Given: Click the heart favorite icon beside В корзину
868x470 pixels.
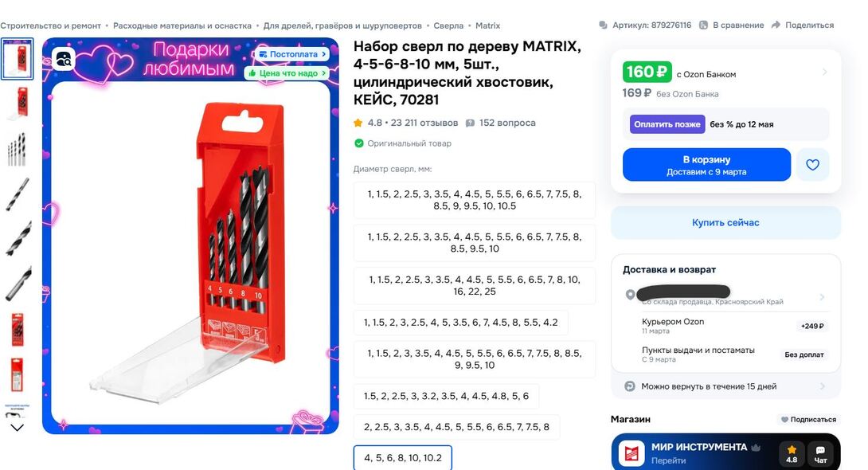Looking at the screenshot, I should pos(812,164).
